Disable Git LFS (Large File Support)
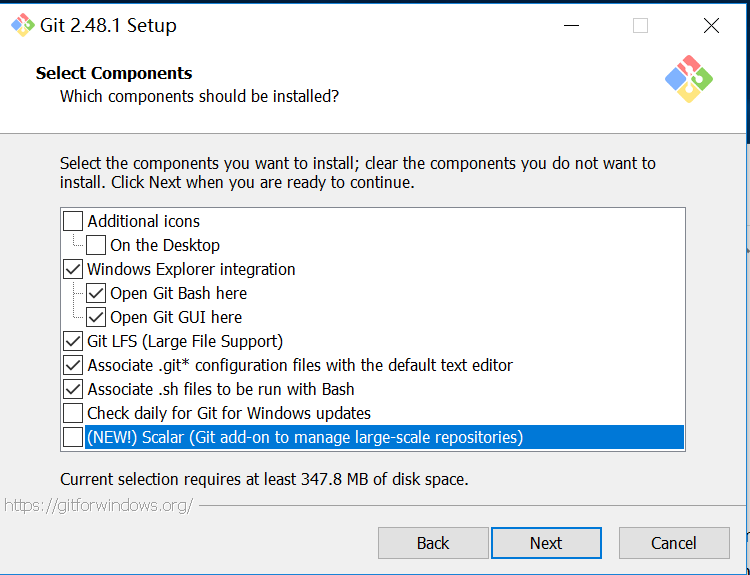 click(x=73, y=341)
